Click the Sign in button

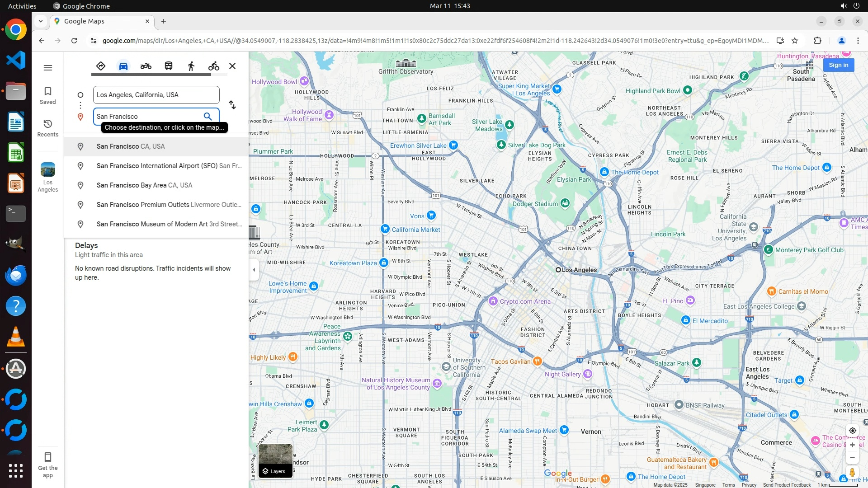[x=838, y=65]
